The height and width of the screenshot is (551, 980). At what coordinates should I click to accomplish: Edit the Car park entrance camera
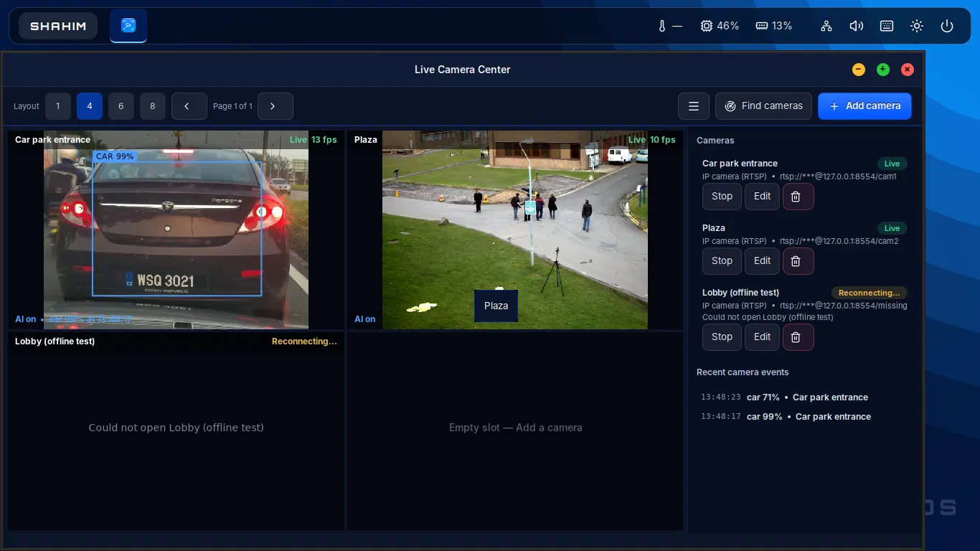762,197
